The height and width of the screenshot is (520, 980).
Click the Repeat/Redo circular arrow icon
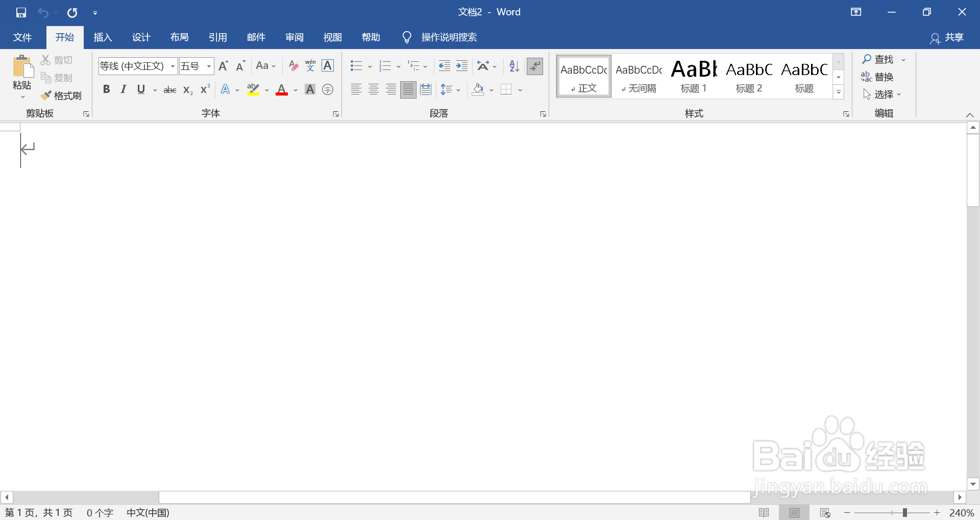(x=72, y=12)
